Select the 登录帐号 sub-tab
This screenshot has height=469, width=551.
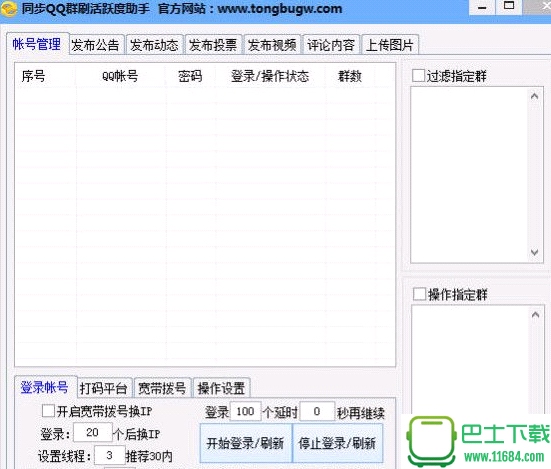tap(45, 387)
